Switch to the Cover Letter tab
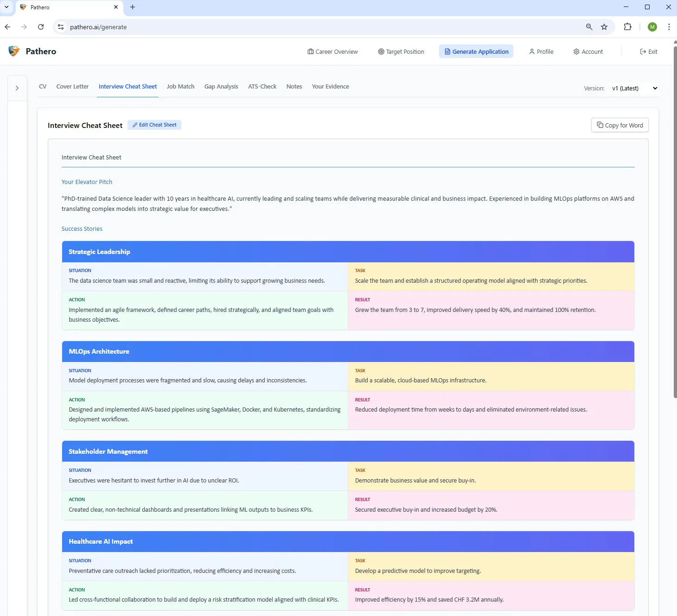The width and height of the screenshot is (677, 616). [72, 87]
